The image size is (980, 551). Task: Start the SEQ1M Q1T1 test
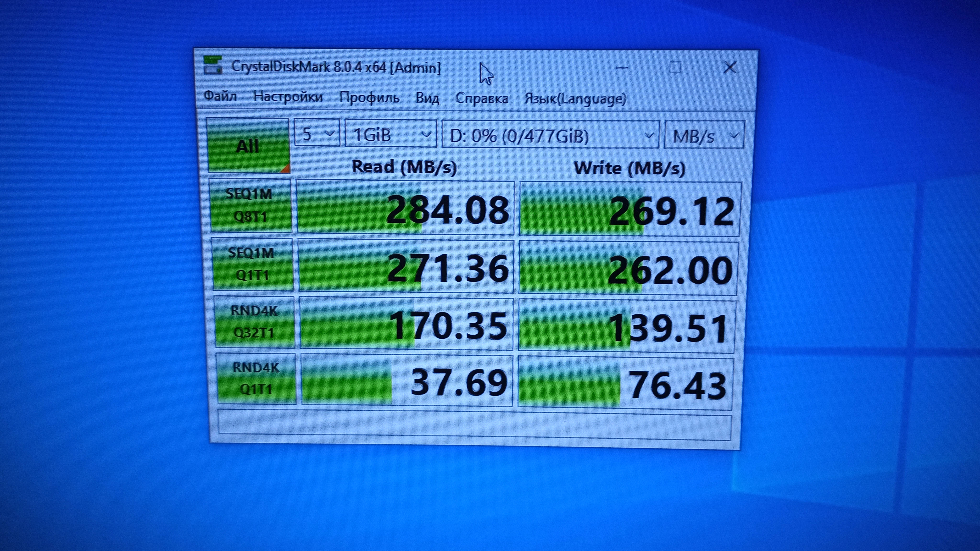pyautogui.click(x=252, y=264)
